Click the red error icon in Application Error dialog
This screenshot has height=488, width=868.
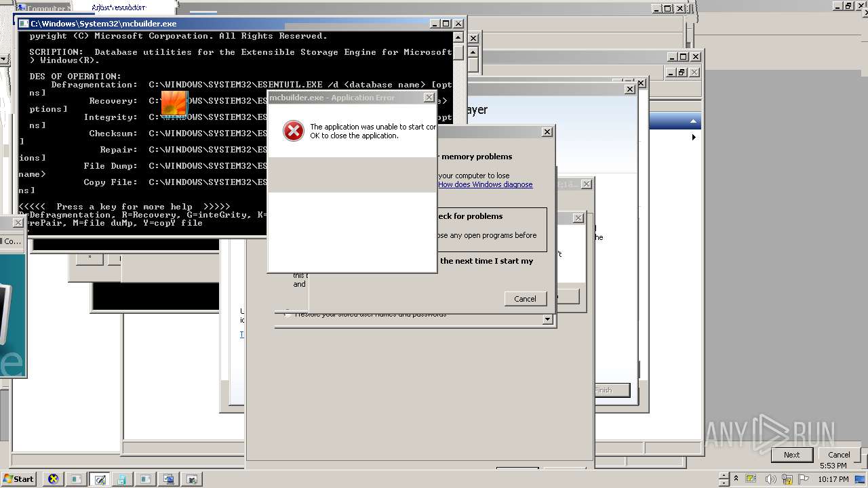click(x=294, y=131)
